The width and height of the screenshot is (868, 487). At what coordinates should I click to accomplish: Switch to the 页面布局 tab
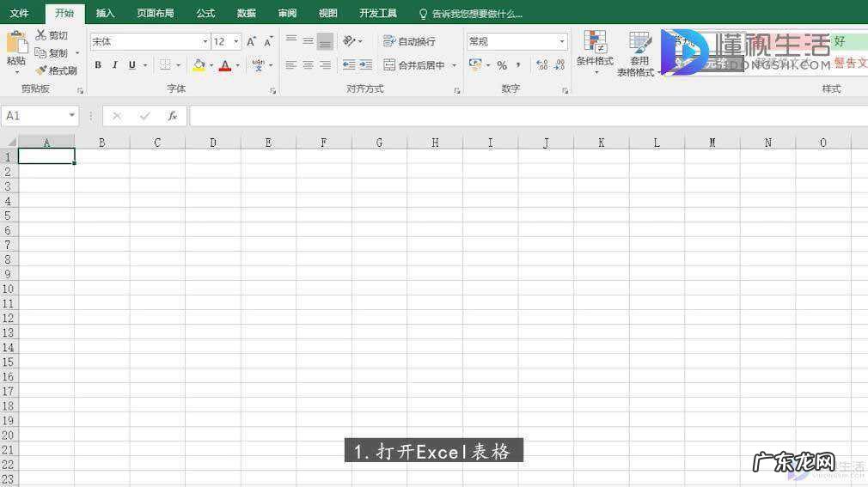[x=156, y=13]
